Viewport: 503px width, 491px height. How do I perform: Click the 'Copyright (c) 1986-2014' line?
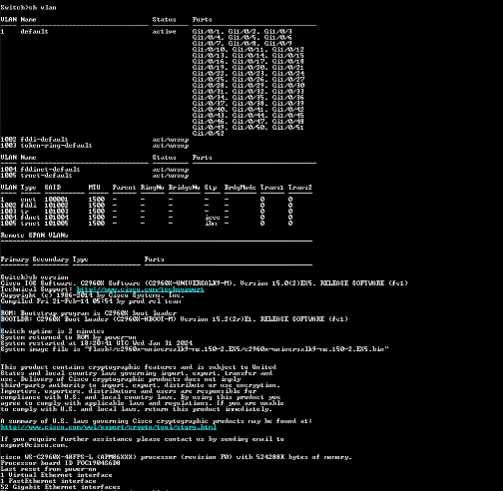[92, 295]
